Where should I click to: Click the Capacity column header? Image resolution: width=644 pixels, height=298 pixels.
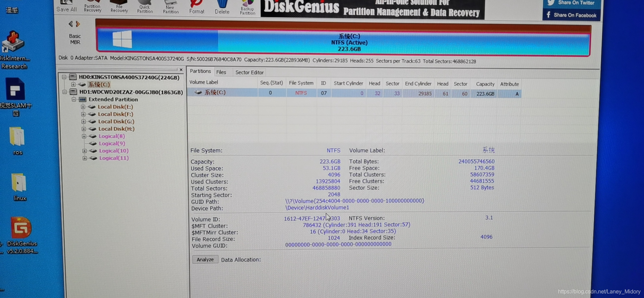(x=485, y=84)
